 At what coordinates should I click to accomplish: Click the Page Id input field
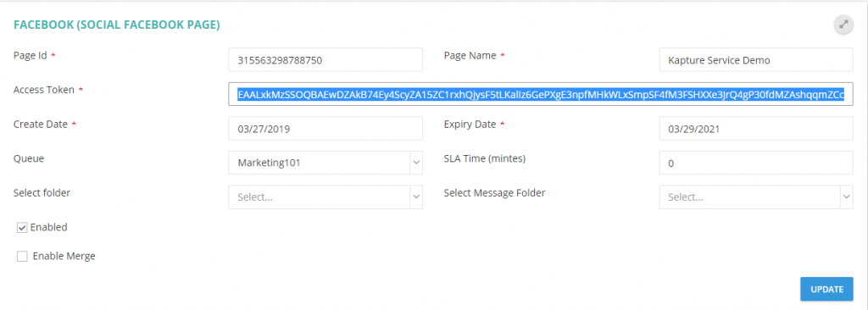[x=325, y=60]
